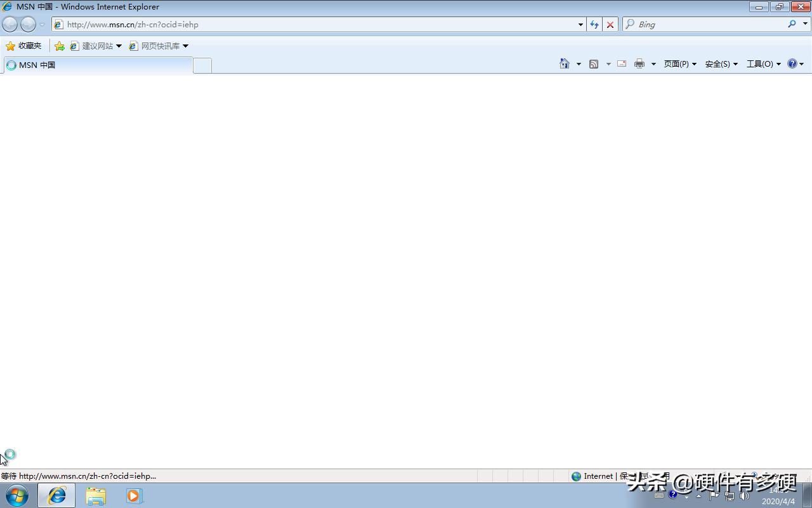812x508 pixels.
Task: Click the Read Mail envelope icon
Action: pyautogui.click(x=622, y=63)
